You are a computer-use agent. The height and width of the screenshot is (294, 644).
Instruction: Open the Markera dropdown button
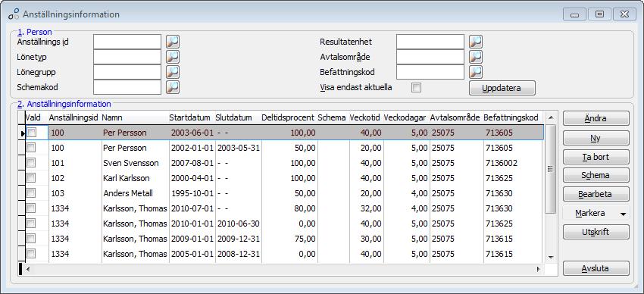596,214
